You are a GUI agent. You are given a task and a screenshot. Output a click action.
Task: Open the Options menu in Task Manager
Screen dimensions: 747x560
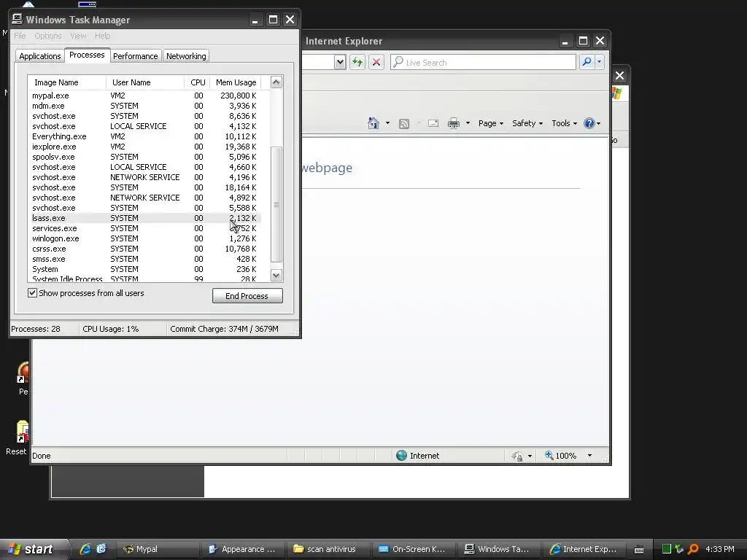coord(48,36)
